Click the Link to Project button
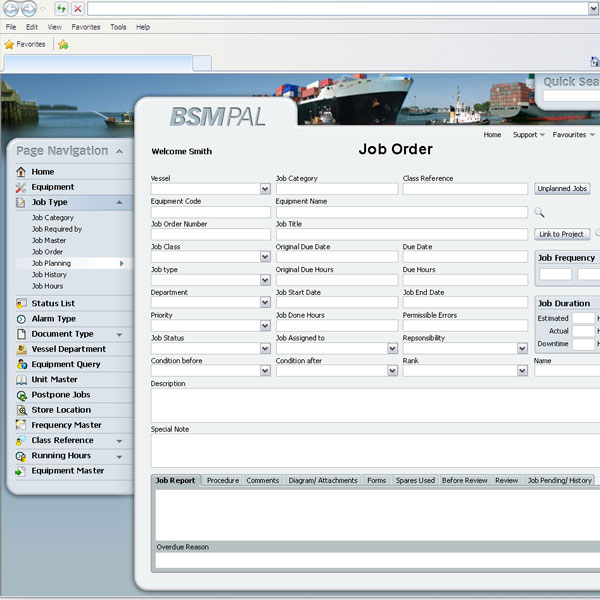 pos(562,234)
